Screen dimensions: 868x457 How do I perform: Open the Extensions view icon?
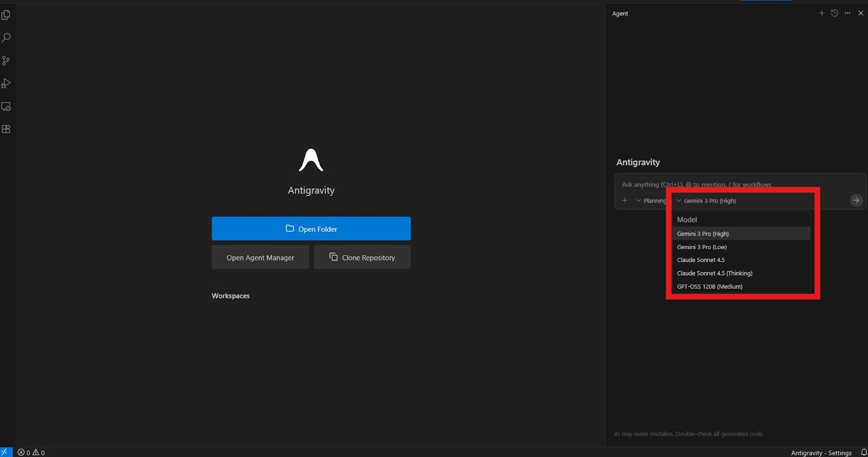(x=6, y=129)
